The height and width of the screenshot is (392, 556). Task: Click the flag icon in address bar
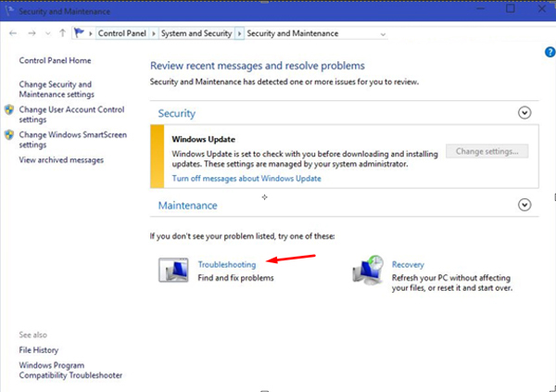79,33
